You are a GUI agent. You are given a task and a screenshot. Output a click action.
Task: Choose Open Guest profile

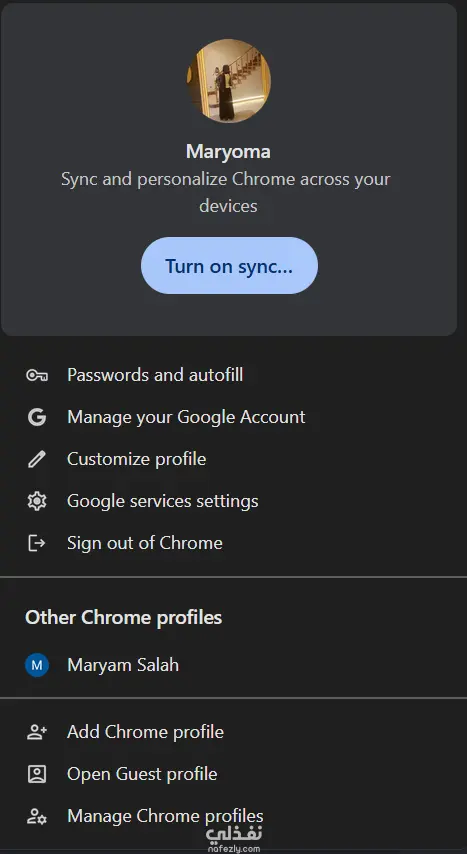coord(233,774)
